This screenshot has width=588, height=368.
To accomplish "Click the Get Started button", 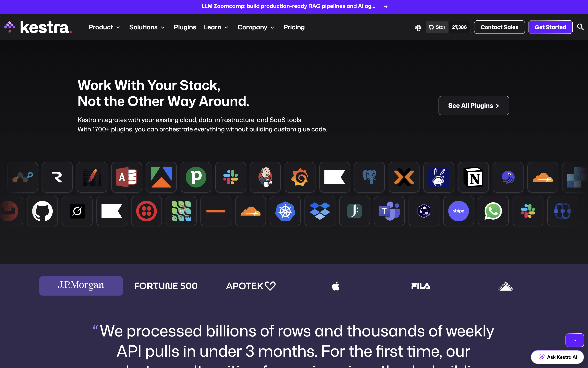I will point(550,27).
